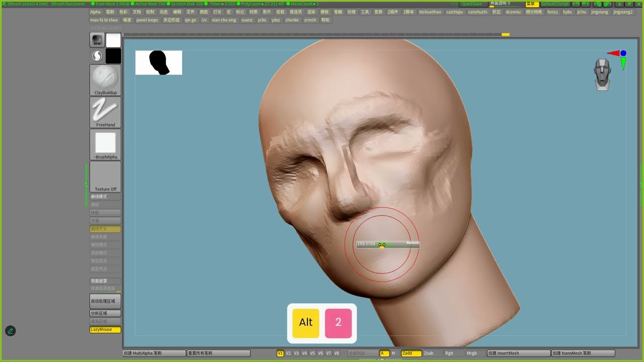Click the head orientation gizmo
The image size is (644, 362).
coord(602,74)
